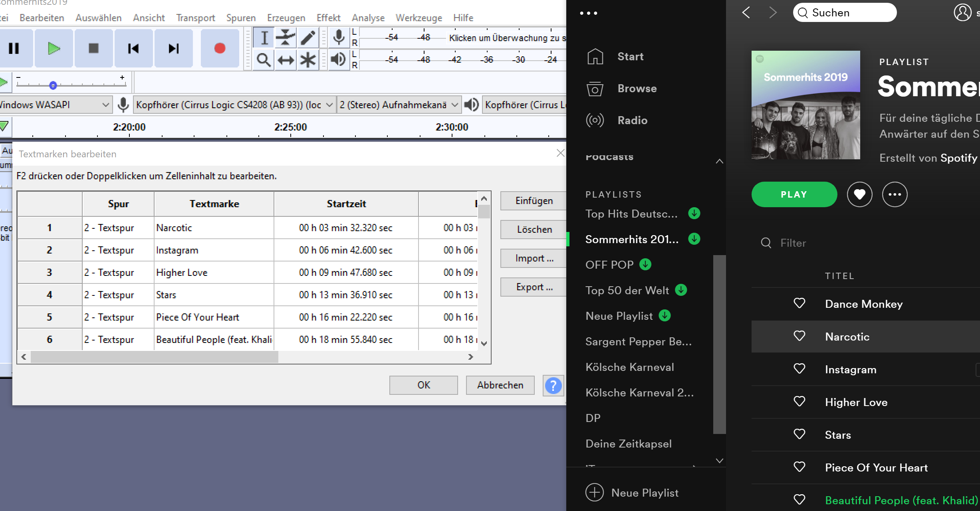Open the 2 (Stereo) channels dropdown
980x511 pixels.
(x=399, y=105)
